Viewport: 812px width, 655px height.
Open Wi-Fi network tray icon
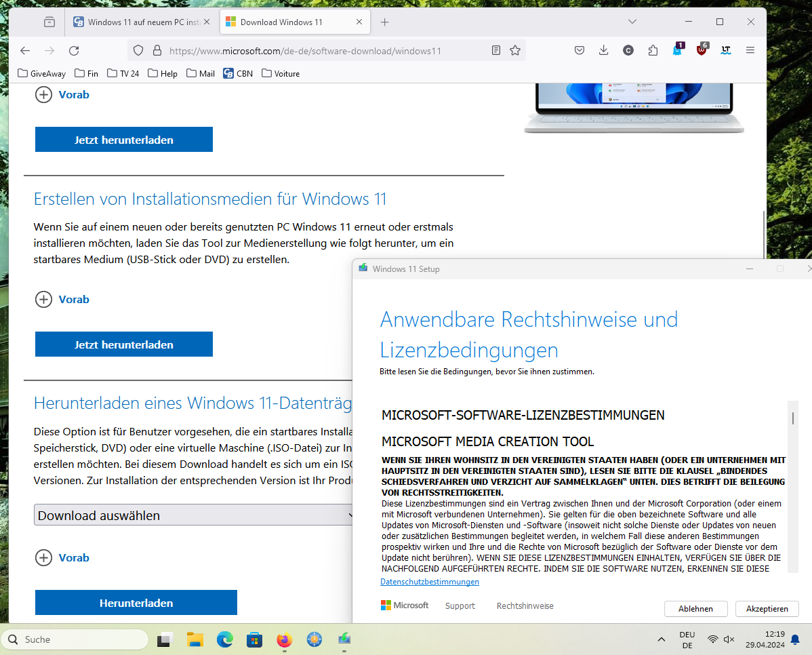pos(713,639)
